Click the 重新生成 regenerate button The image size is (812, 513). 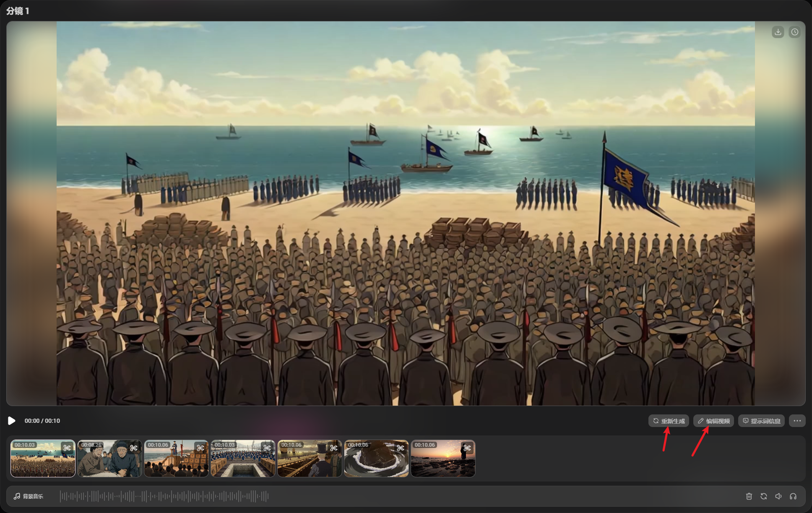(x=669, y=421)
